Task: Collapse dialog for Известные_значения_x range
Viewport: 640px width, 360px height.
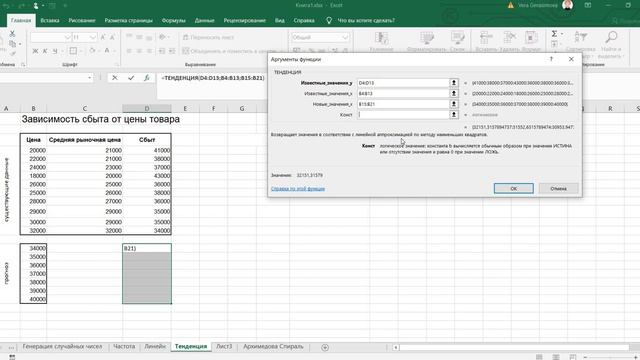Action: [x=453, y=93]
